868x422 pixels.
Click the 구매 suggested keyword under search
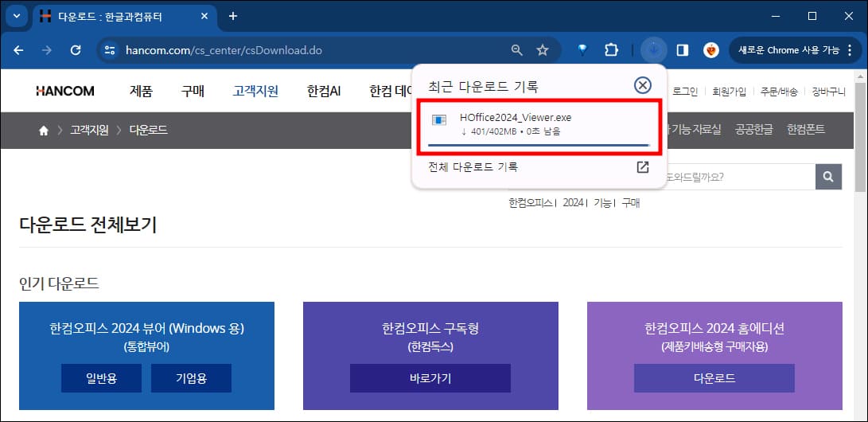click(631, 203)
